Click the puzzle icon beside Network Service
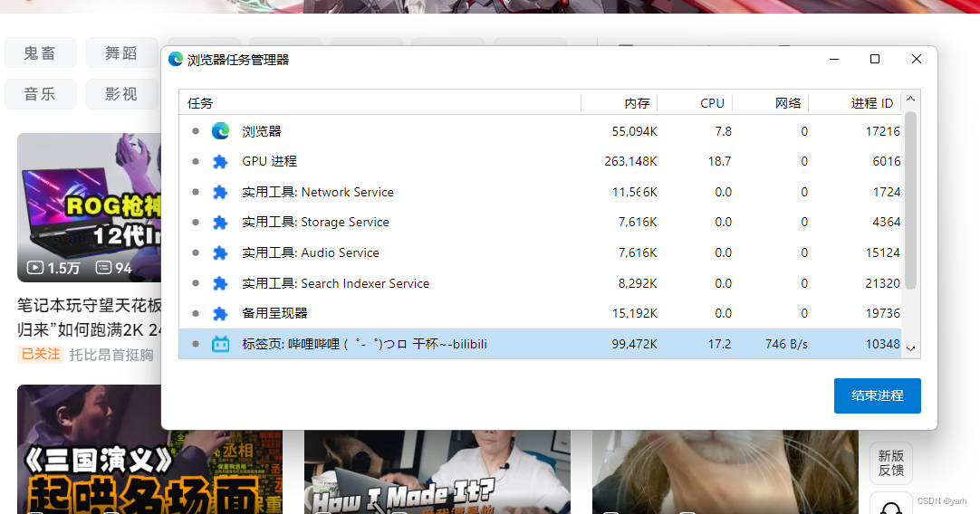 pos(220,193)
